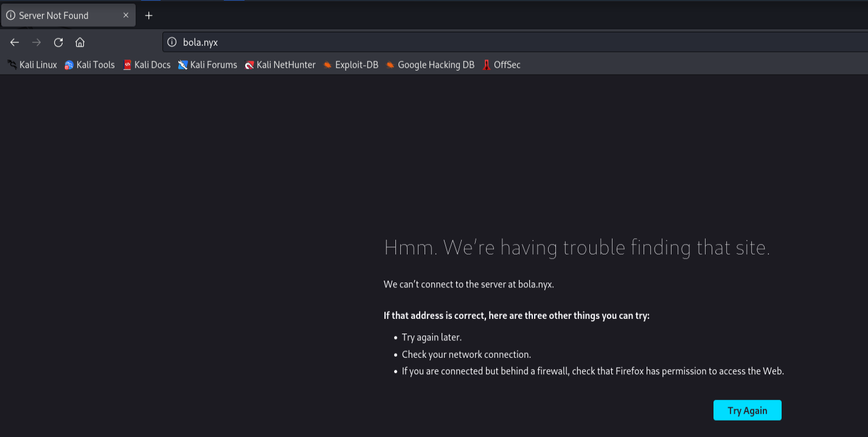Open a new tab with plus button
Image resolution: width=868 pixels, height=437 pixels.
coord(148,15)
